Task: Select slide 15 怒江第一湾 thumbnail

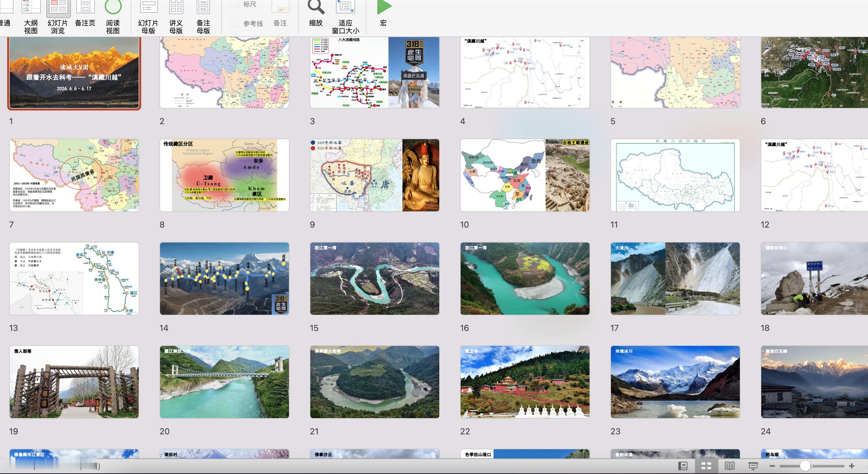Action: pyautogui.click(x=375, y=278)
